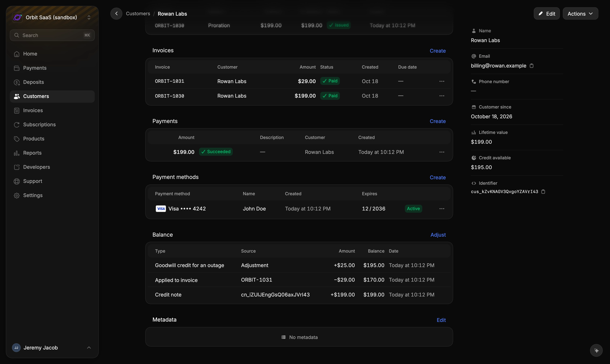Copy the billing@rowan.example email address
Screen dimensions: 610x364
click(531, 66)
